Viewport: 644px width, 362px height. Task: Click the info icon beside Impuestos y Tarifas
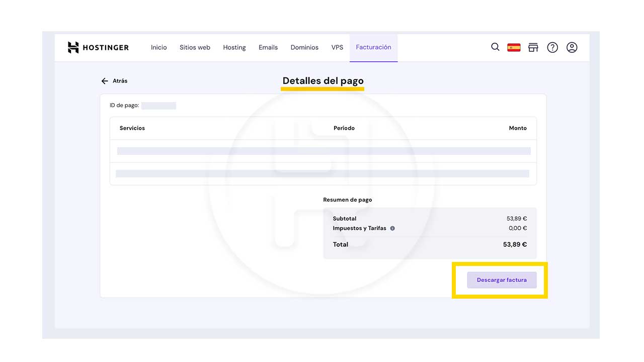pos(392,228)
